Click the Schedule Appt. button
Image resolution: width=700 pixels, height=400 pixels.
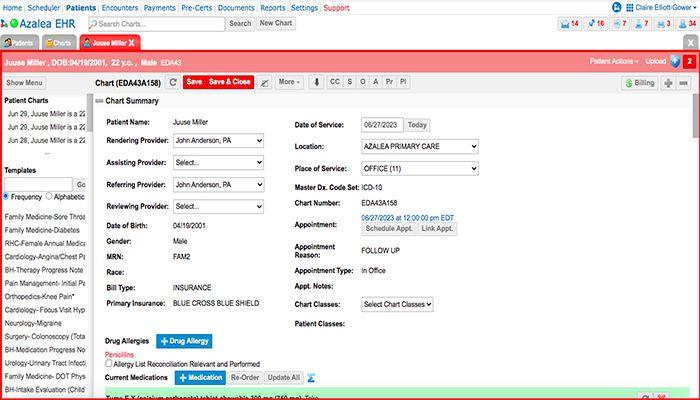pyautogui.click(x=389, y=229)
